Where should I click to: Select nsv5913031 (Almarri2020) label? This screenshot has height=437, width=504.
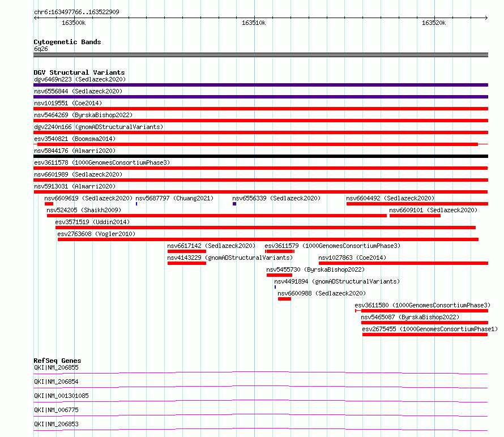[x=75, y=186]
